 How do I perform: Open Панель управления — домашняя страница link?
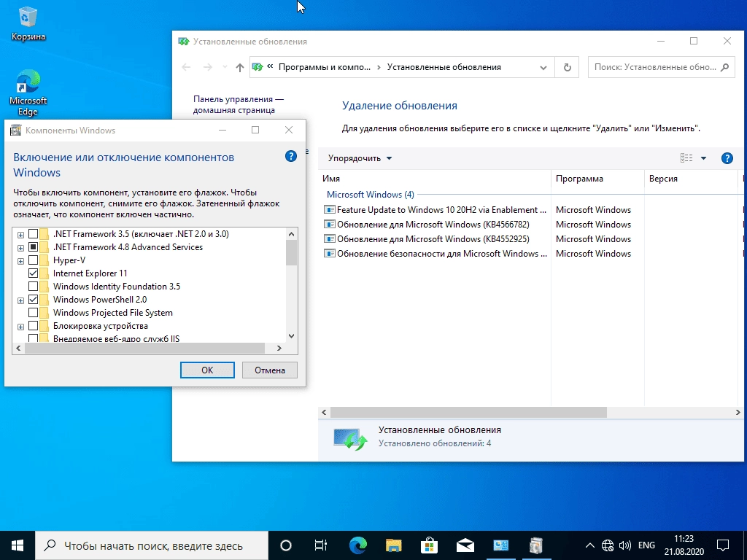(239, 104)
